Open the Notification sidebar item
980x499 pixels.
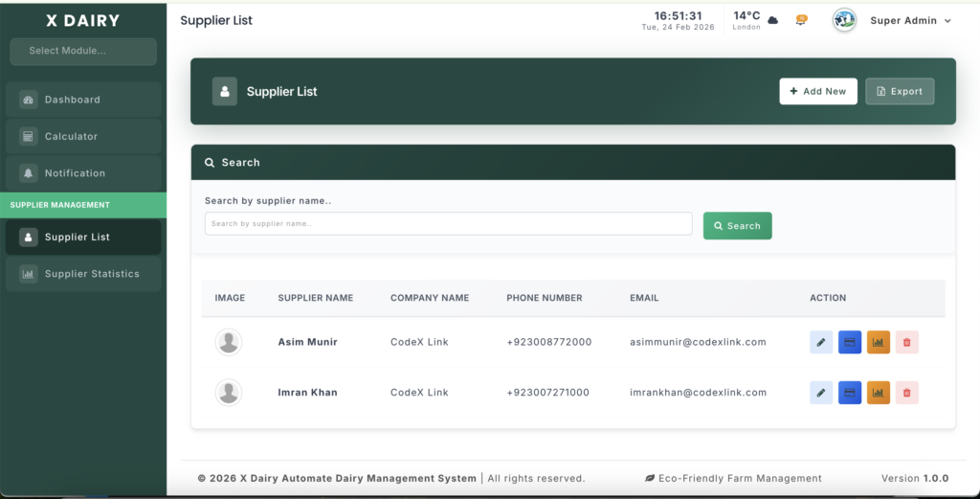[83, 173]
